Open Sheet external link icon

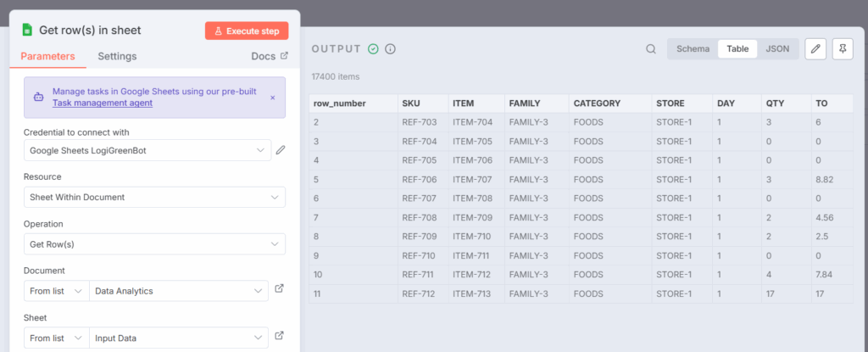(x=280, y=337)
